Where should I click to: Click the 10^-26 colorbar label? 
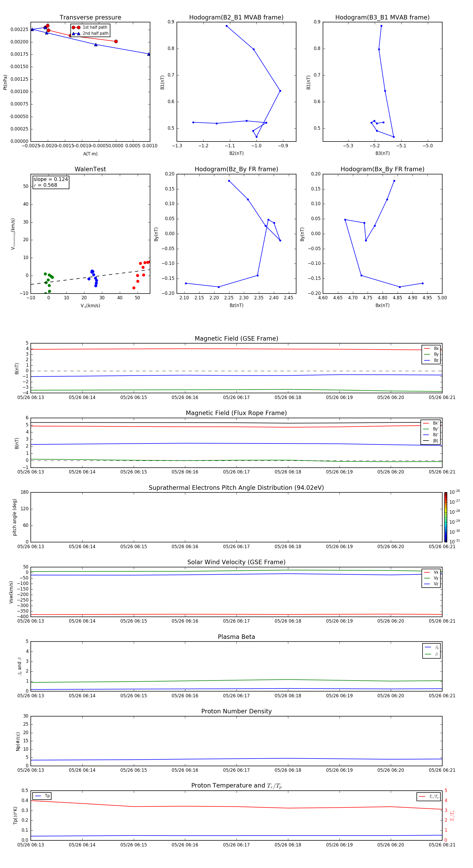pyautogui.click(x=455, y=492)
